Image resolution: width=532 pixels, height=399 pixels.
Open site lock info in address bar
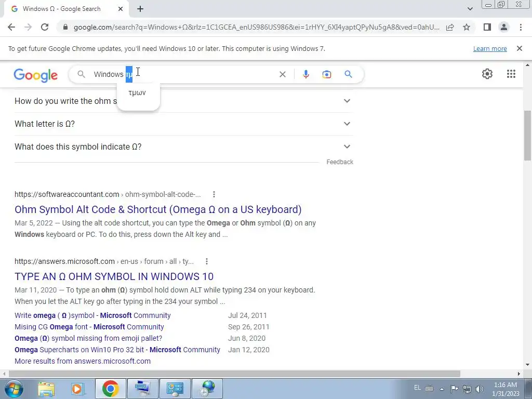(65, 27)
